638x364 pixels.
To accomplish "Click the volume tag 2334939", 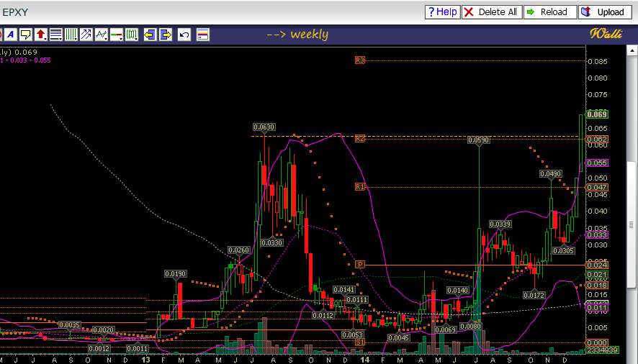I will pyautogui.click(x=603, y=350).
